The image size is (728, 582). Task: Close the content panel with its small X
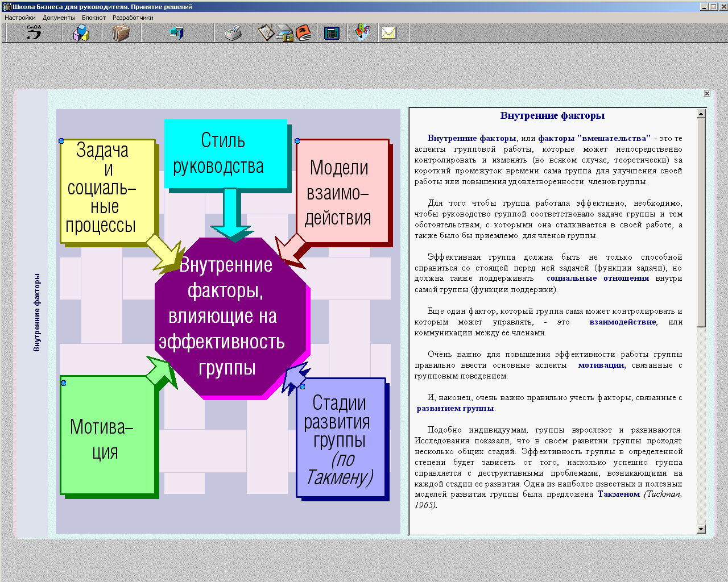[x=707, y=94]
